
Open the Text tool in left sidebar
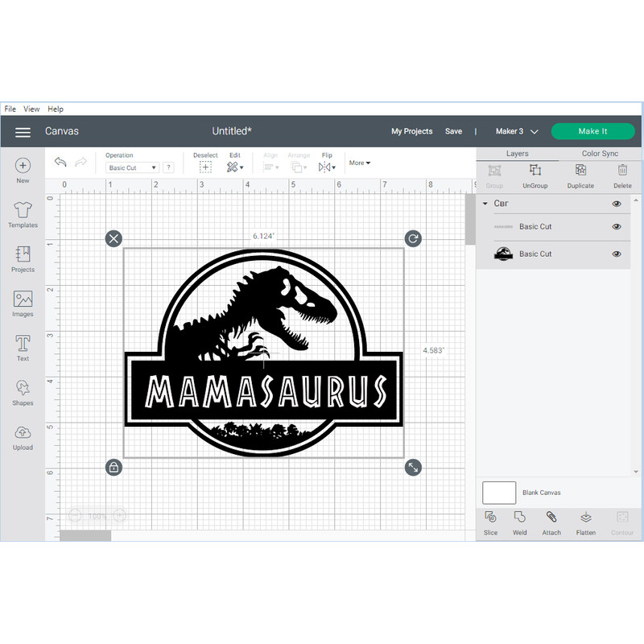pyautogui.click(x=23, y=348)
